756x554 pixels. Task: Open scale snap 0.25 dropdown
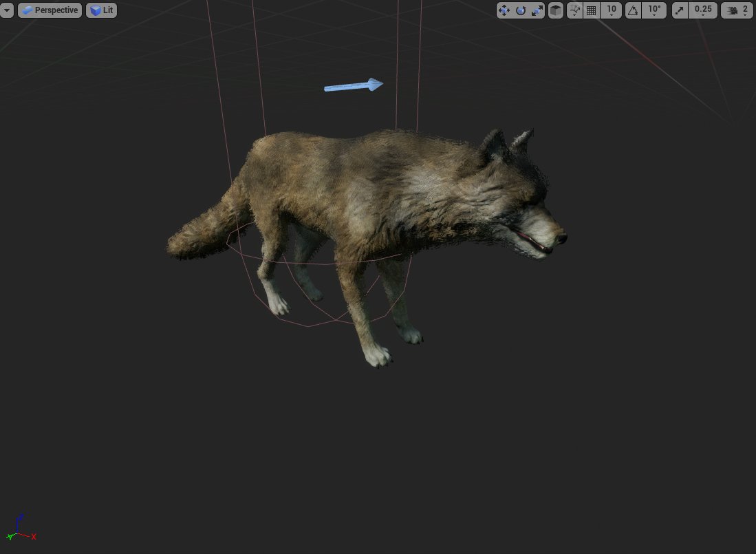(x=703, y=10)
